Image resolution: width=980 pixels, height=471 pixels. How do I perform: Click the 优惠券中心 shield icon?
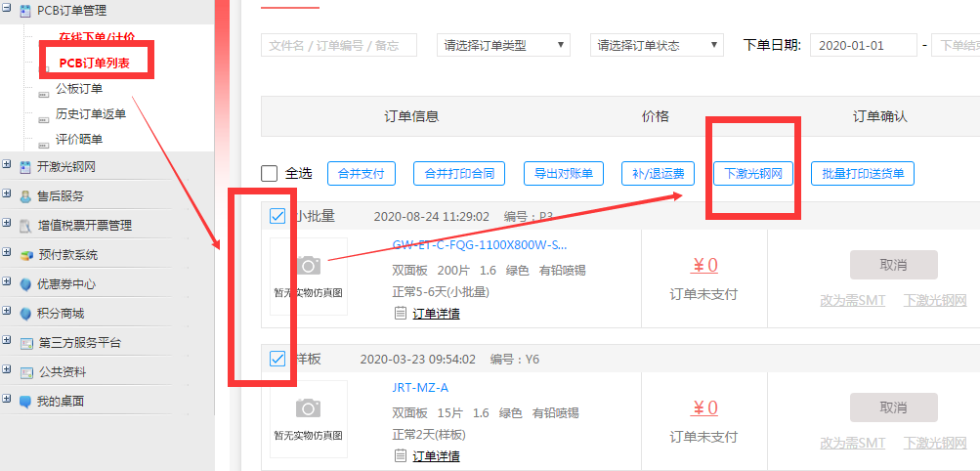pos(26,284)
